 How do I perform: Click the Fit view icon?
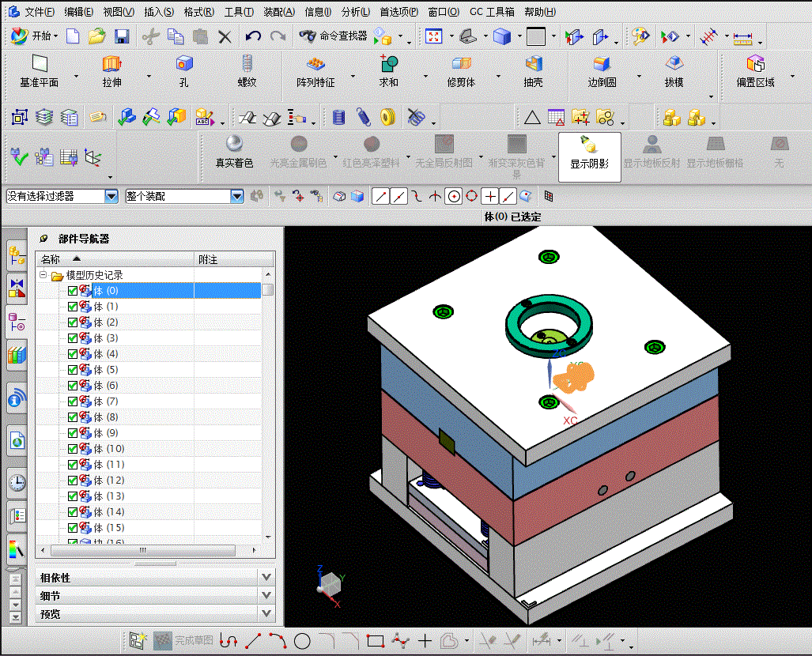433,36
